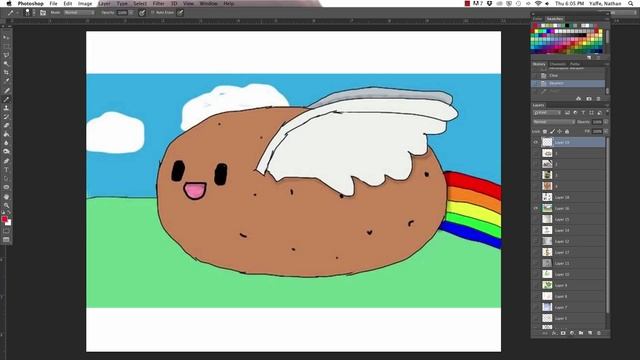
Task: Hide Layer 16 using its eye icon
Action: click(x=536, y=208)
